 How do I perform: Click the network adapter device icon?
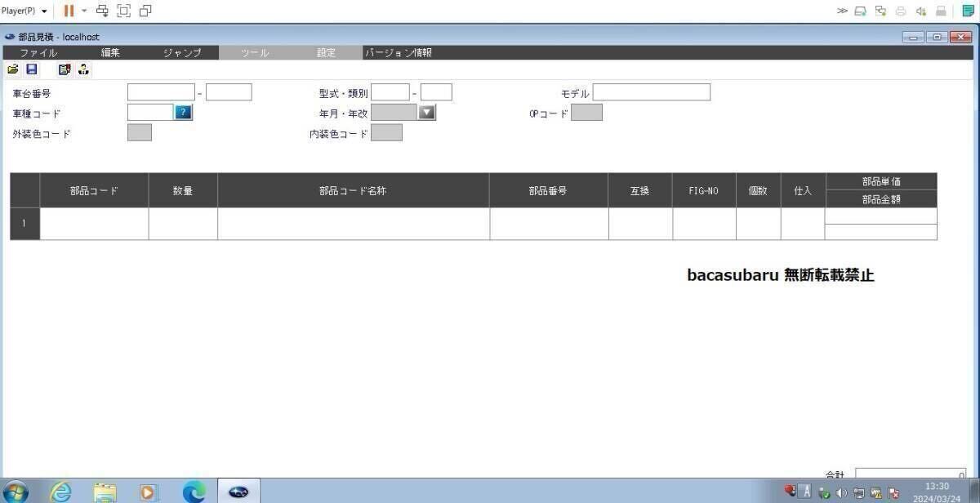click(x=880, y=11)
